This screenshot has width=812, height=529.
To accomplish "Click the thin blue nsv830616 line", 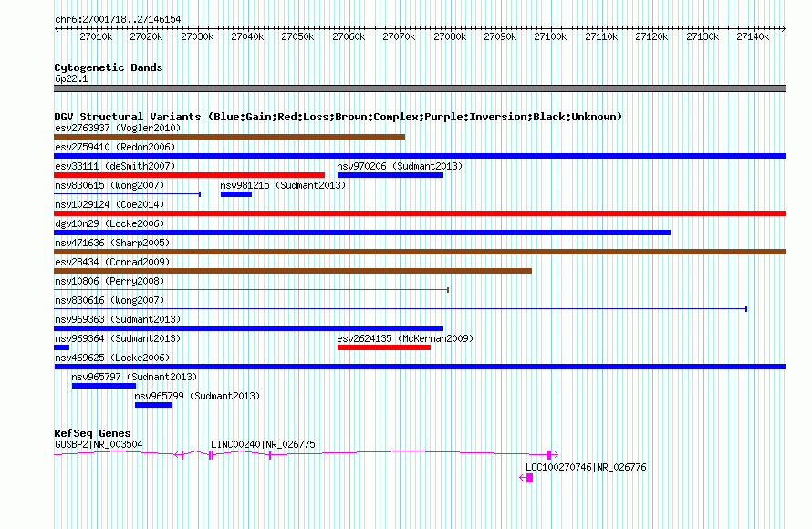I will [401, 309].
